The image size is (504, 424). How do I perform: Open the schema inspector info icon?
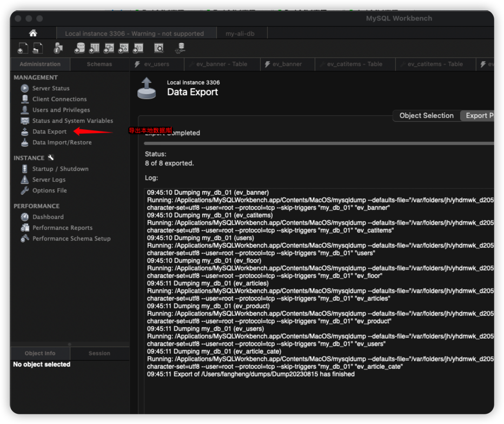pyautogui.click(x=58, y=48)
